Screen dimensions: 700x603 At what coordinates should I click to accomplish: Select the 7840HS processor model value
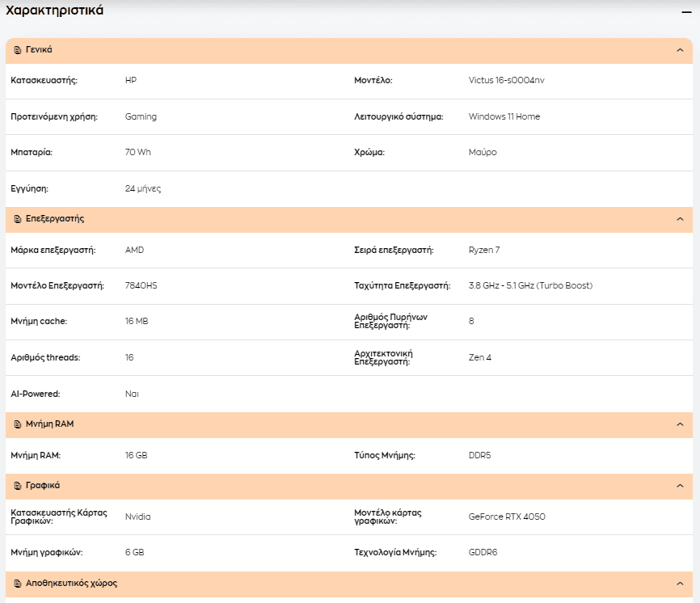[x=141, y=285]
